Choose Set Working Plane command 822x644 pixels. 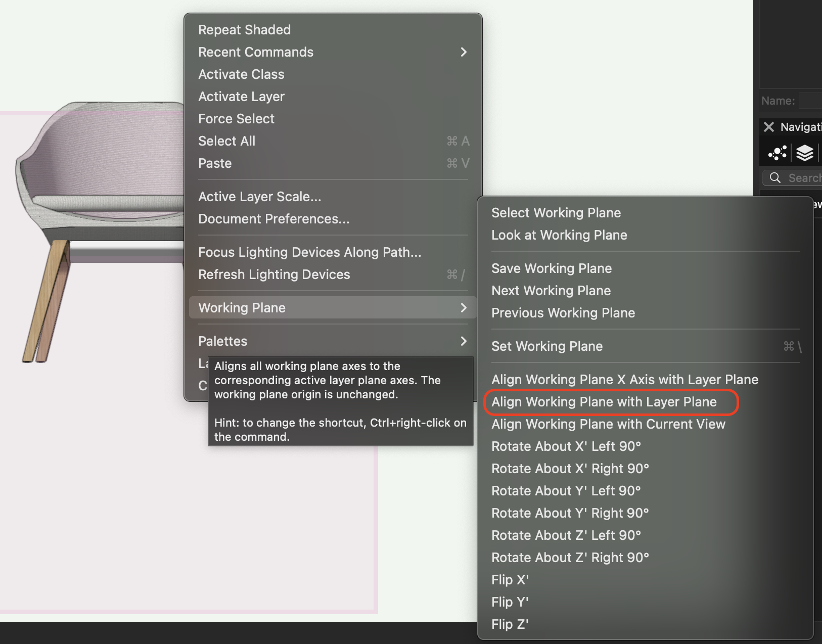coord(547,346)
